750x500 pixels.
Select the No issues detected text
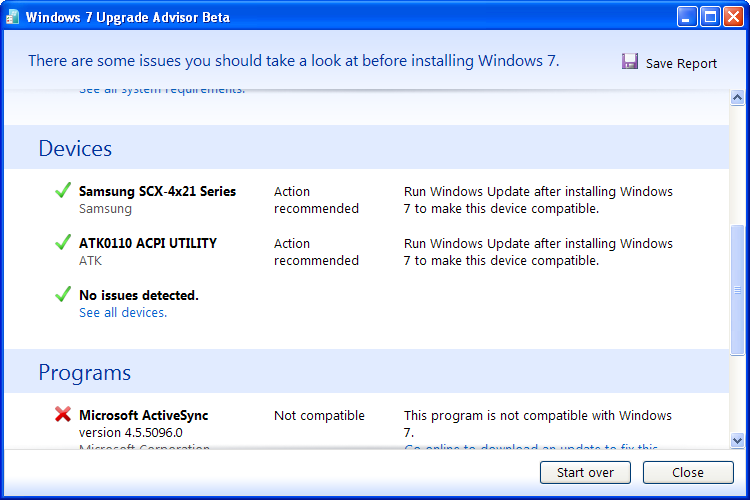click(139, 295)
